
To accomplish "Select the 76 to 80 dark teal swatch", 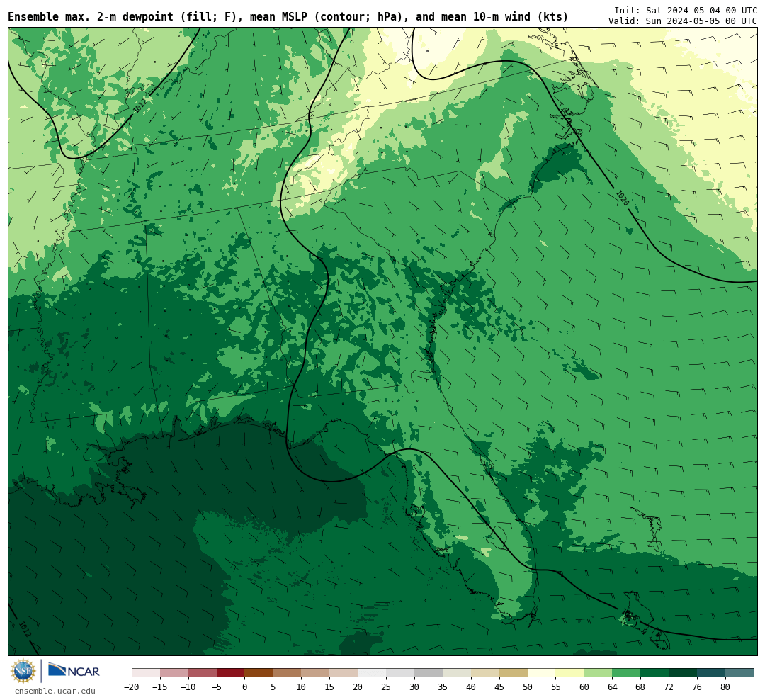I will [712, 673].
